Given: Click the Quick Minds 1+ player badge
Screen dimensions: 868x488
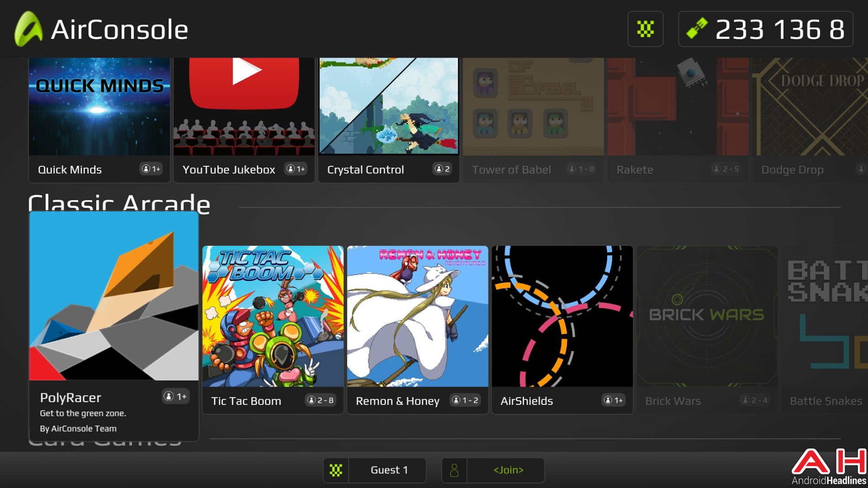Looking at the screenshot, I should (151, 169).
